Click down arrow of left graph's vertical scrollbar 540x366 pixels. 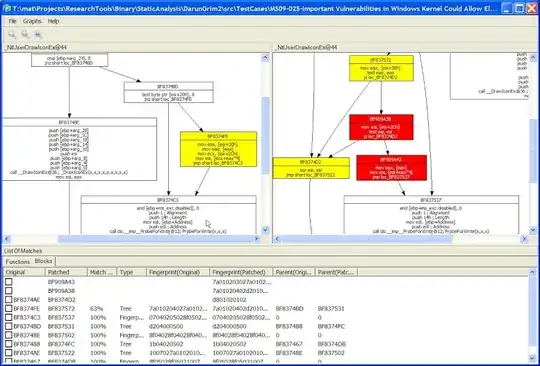265,230
